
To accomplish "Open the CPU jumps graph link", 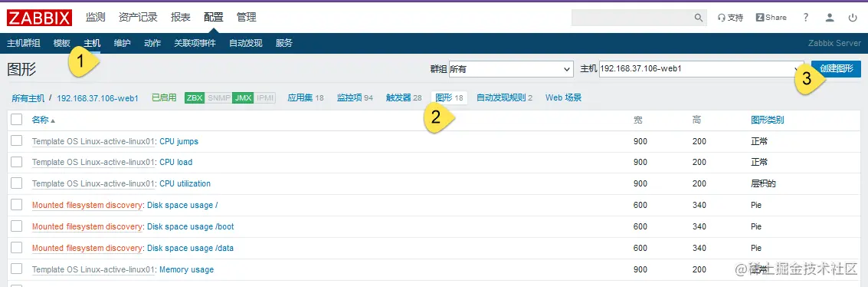I will tap(179, 141).
